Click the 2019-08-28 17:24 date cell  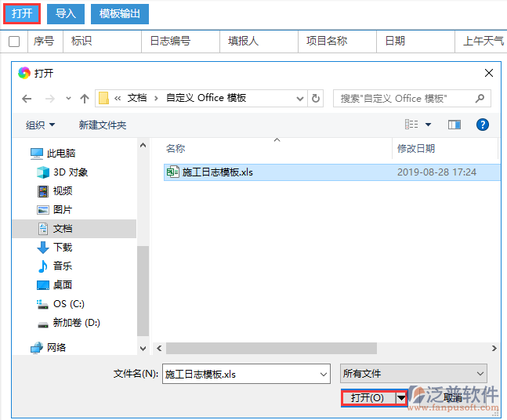click(436, 172)
